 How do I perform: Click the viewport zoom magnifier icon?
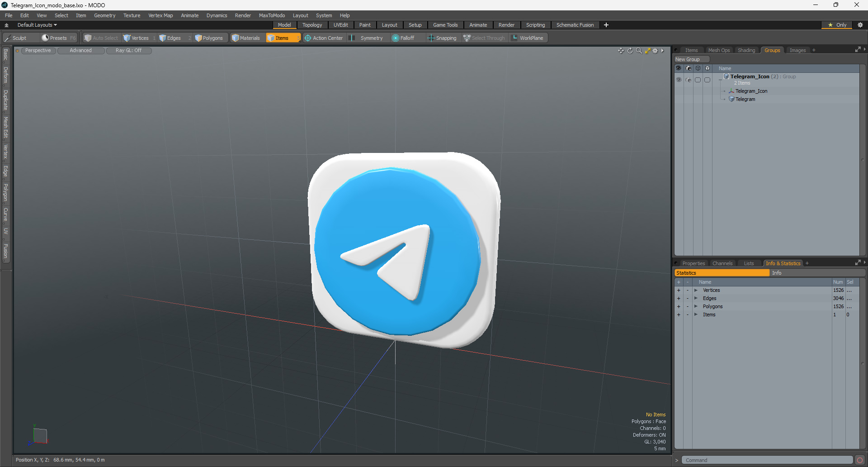tap(639, 51)
